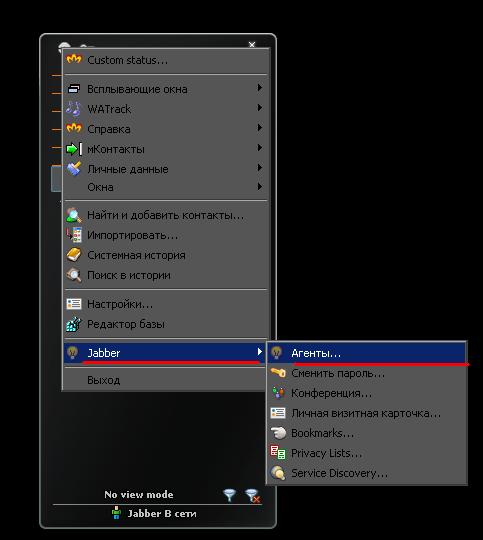Viewport: 483px width, 540px height.
Task: Expand the Окна submenu arrow
Action: (260, 187)
